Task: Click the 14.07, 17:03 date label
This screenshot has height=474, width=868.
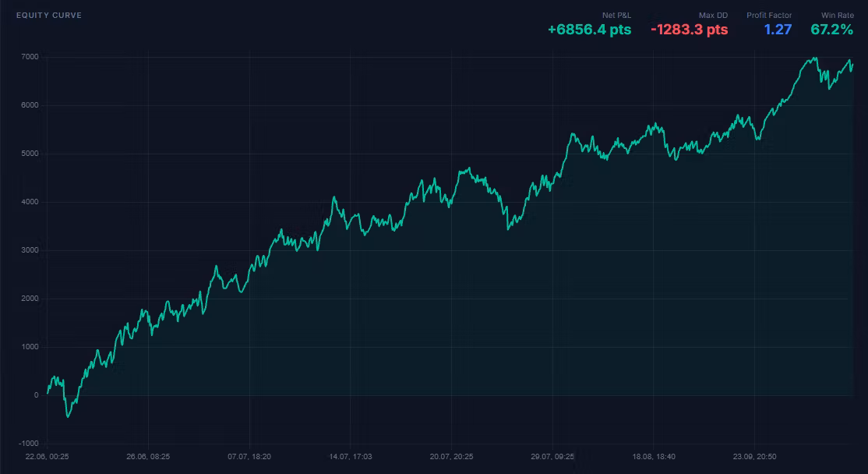Action: pos(351,457)
